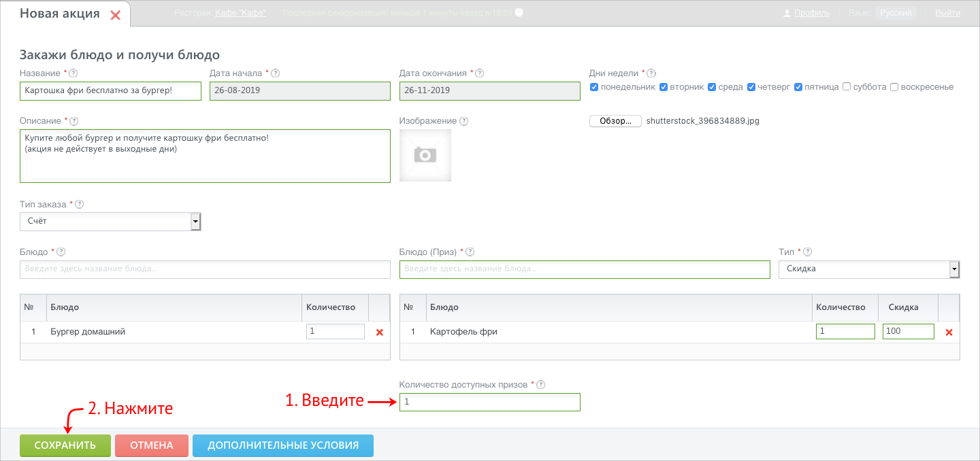Image resolution: width=980 pixels, height=461 pixels.
Task: Click the camera image placeholder
Action: point(425,155)
